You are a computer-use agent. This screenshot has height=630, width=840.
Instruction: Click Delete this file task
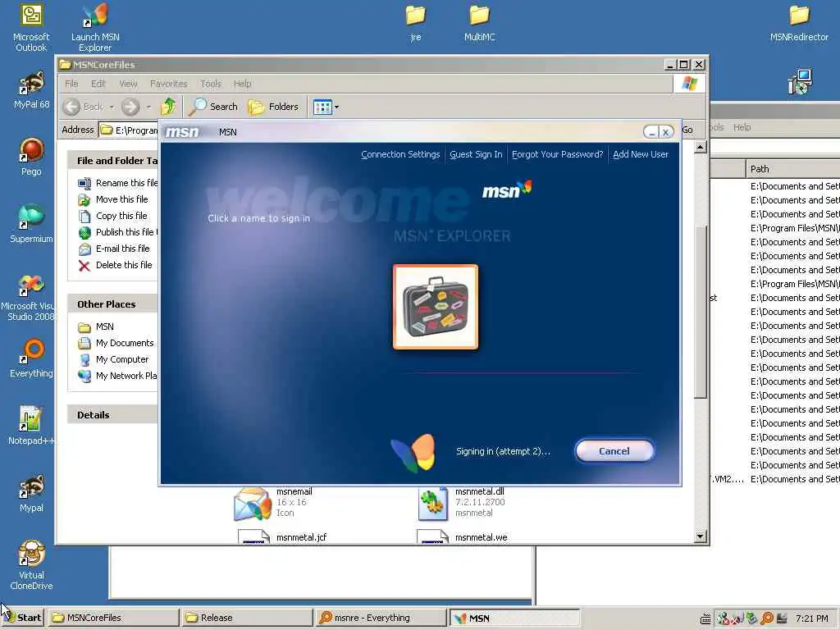[115, 265]
